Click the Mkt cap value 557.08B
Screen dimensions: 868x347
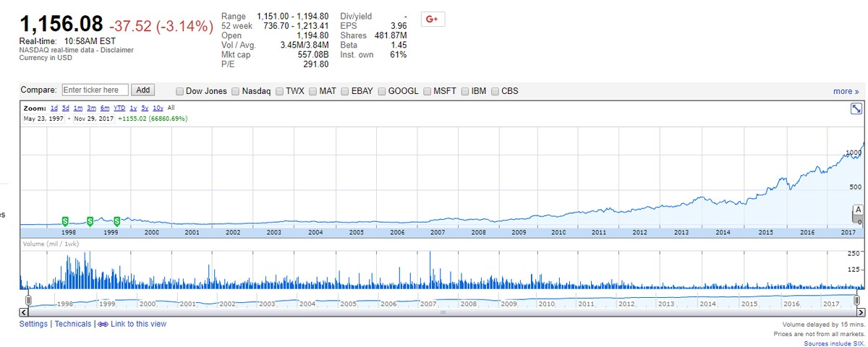click(x=313, y=54)
